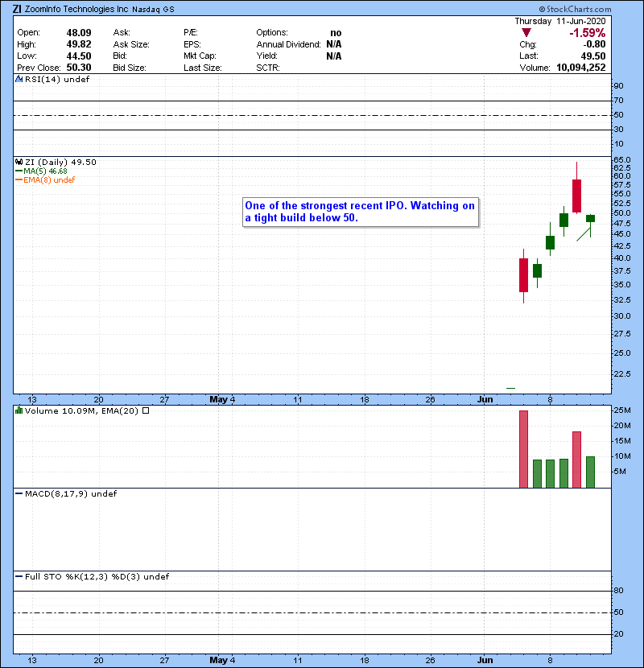
Task: Click the red down-triangle change indicator
Action: click(x=526, y=33)
